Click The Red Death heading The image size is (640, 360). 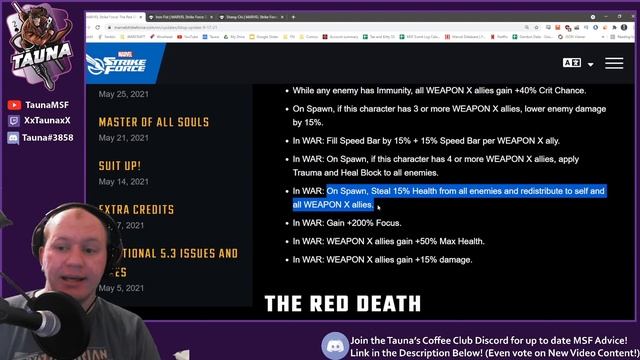[x=343, y=304]
